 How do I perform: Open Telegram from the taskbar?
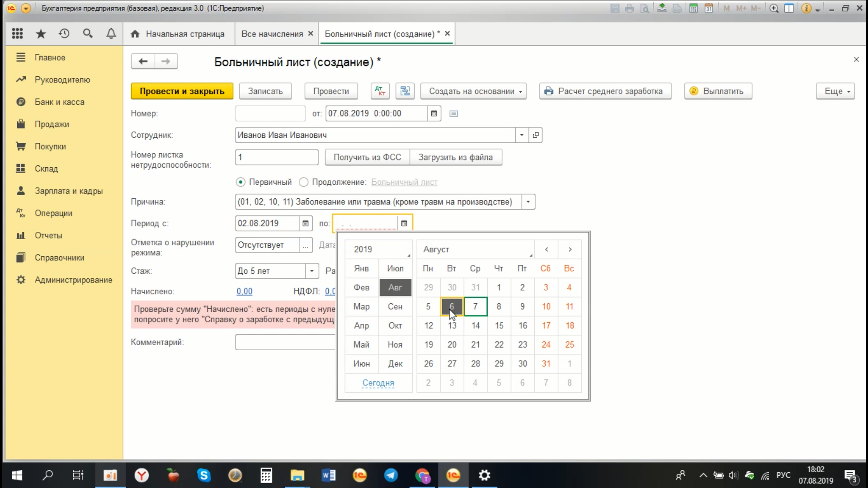[x=391, y=475]
